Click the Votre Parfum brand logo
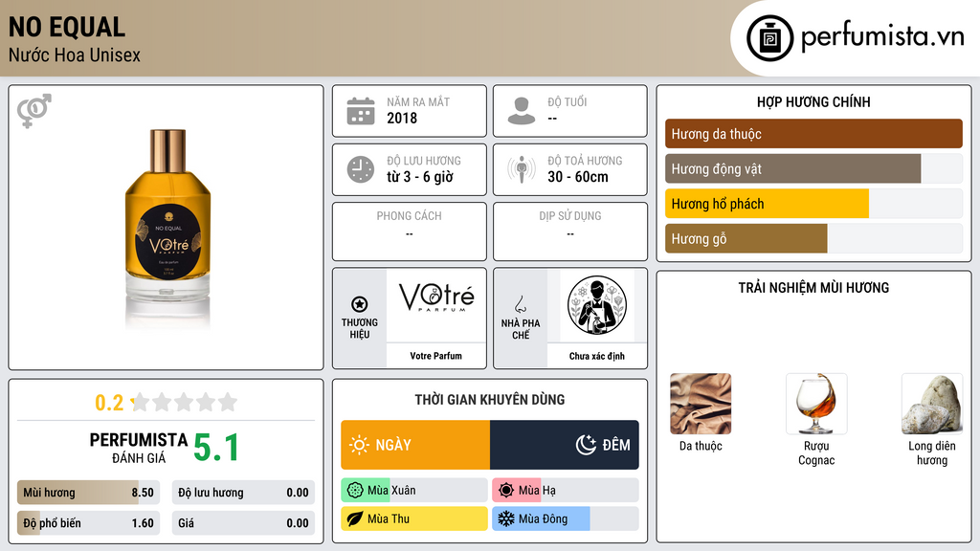980x551 pixels. pos(436,297)
